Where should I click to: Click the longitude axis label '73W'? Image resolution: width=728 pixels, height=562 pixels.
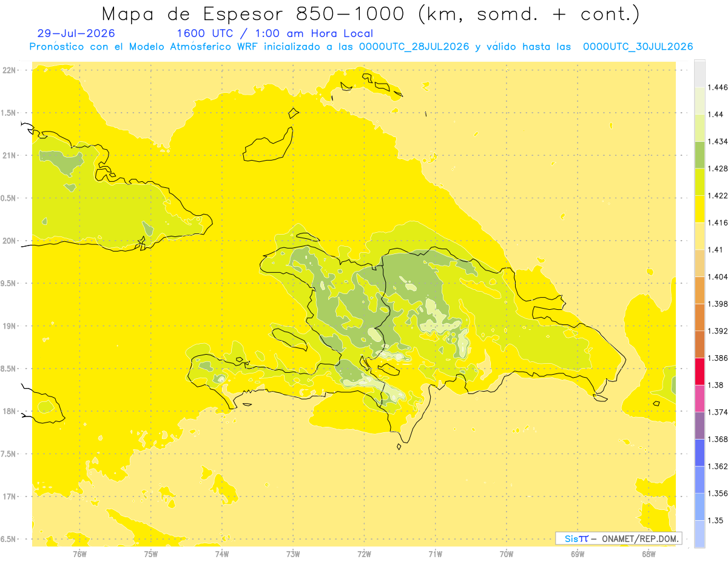coord(293,554)
